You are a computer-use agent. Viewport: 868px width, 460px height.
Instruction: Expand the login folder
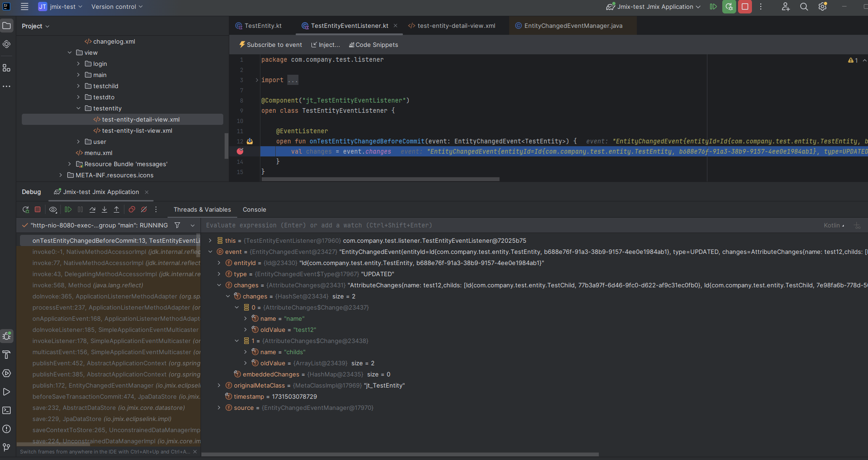[78, 64]
